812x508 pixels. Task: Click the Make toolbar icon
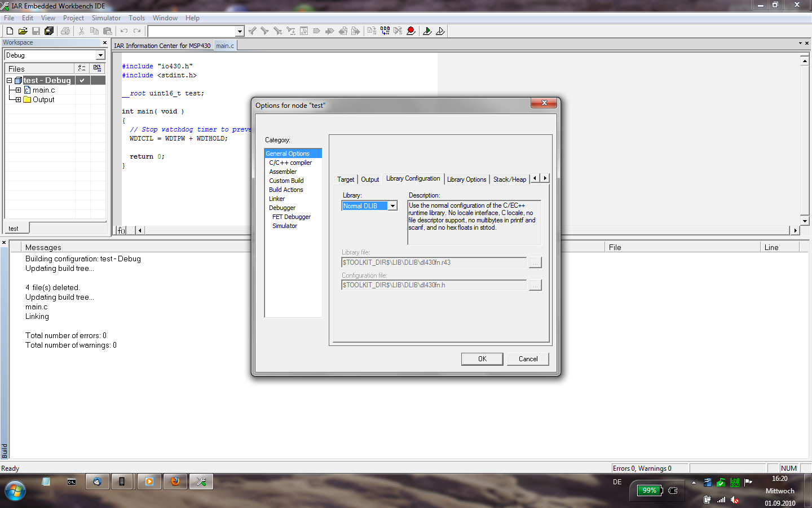tap(385, 31)
